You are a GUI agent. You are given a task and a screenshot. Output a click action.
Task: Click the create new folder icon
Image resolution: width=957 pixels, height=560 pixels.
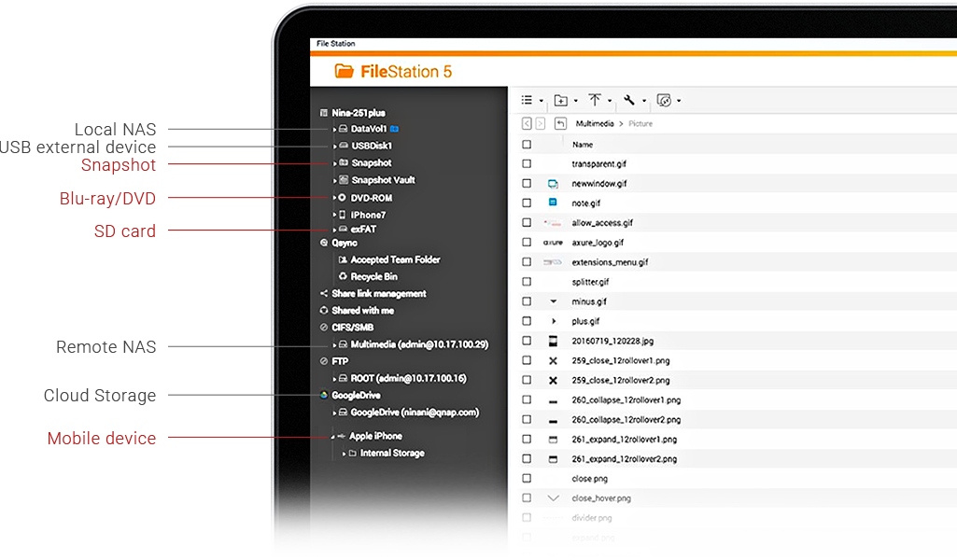tap(560, 101)
